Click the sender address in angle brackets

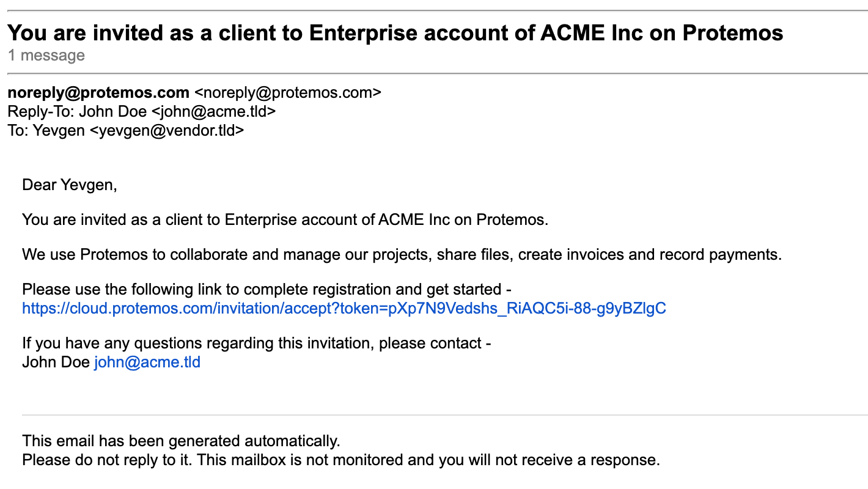coord(287,93)
